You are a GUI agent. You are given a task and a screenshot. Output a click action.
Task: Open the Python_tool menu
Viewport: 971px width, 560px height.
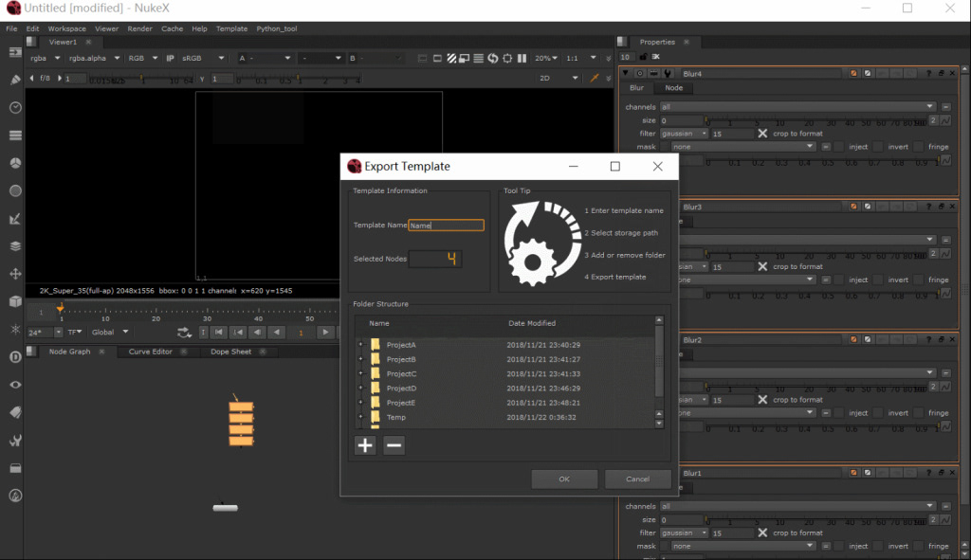(x=277, y=29)
